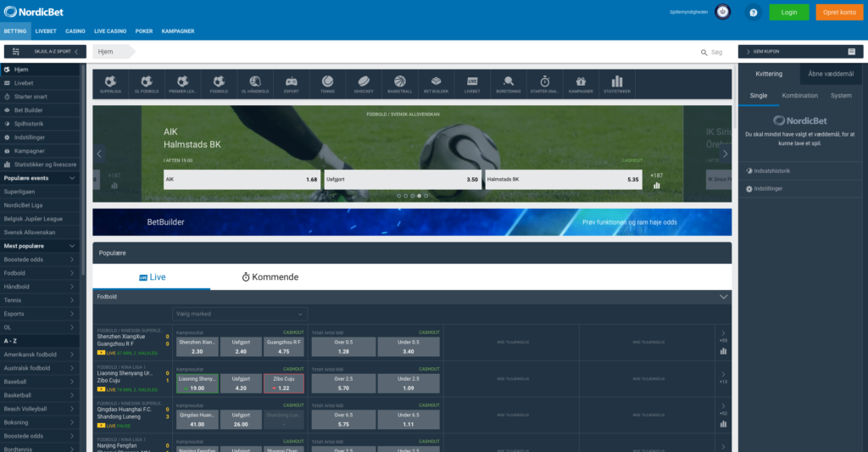868x452 pixels.
Task: Click the Spillemyndigheden crown badge
Action: coord(722,12)
